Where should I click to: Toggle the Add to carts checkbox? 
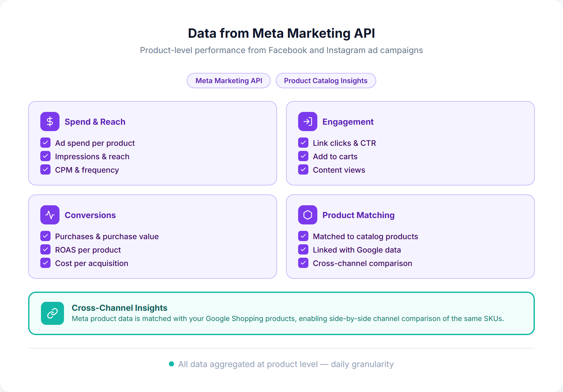pyautogui.click(x=303, y=156)
